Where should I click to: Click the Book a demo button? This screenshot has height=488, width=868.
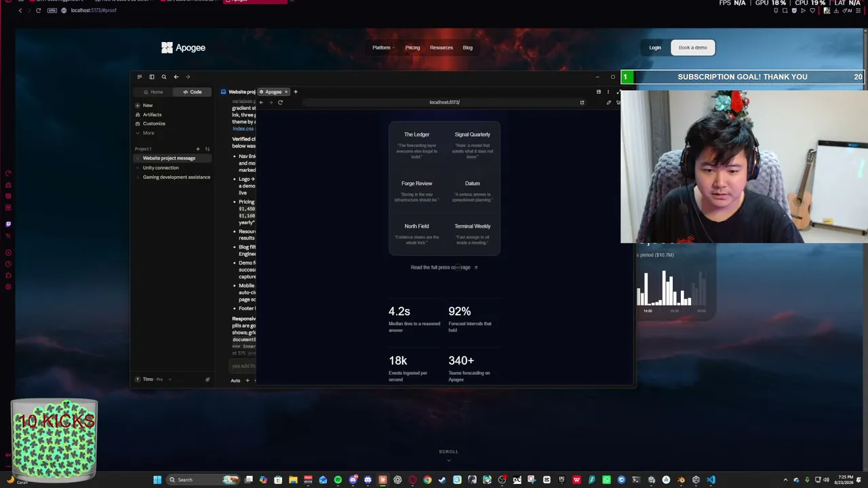coord(692,47)
